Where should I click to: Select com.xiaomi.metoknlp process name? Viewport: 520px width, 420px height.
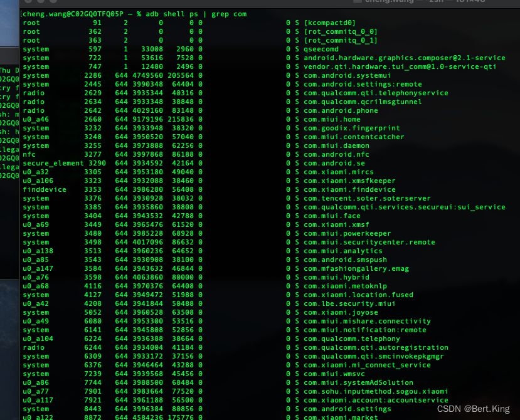pos(345,286)
